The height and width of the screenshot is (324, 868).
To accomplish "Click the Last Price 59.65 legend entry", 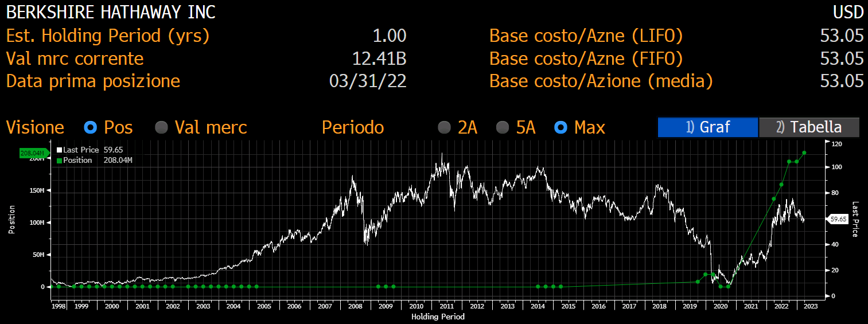I will (91, 150).
